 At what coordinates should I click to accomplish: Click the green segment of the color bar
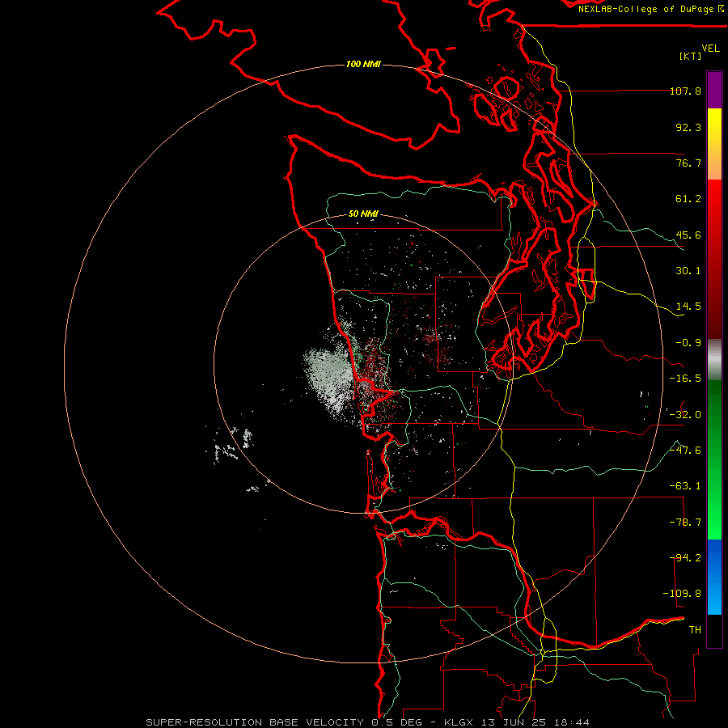[714, 459]
